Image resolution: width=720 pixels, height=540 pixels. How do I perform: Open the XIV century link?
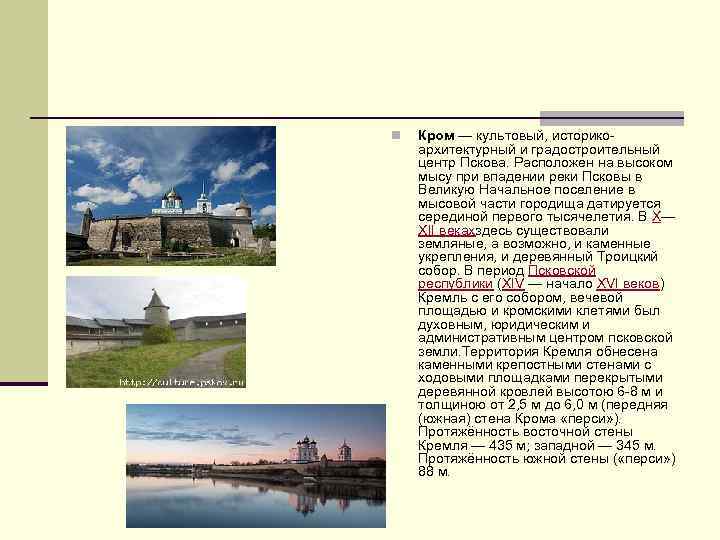[513, 284]
